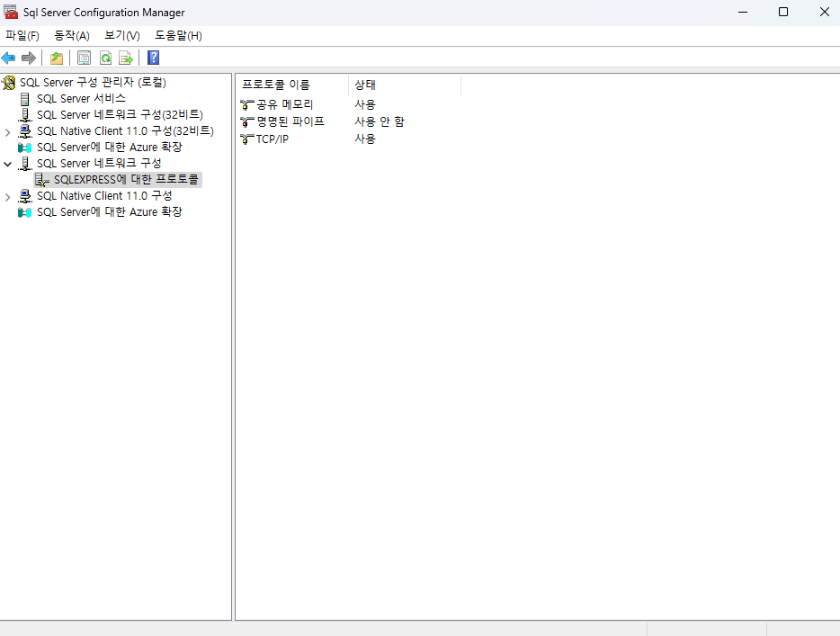Select SQLEXPRESS에 대한 프로토콜 label
Image resolution: width=840 pixels, height=636 pixels.
pos(127,180)
